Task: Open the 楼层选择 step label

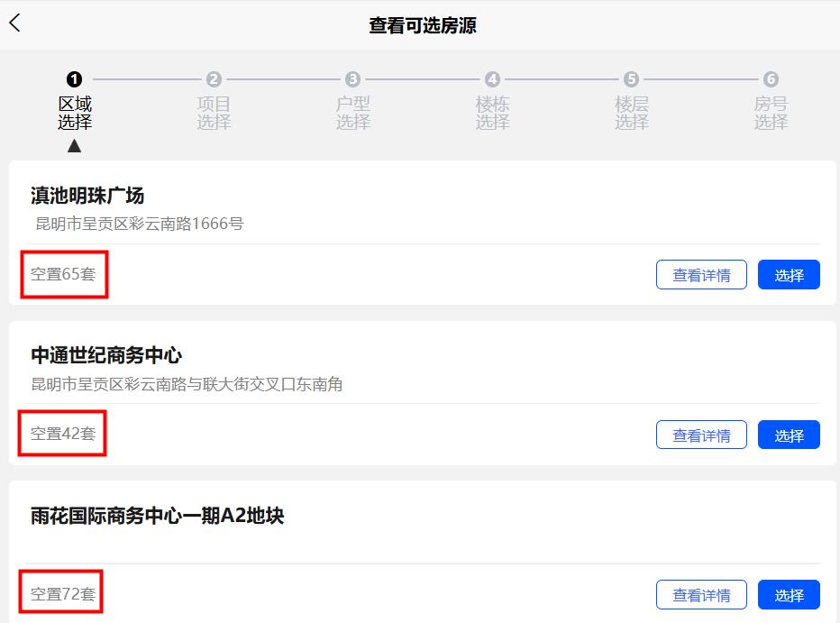Action: point(632,113)
